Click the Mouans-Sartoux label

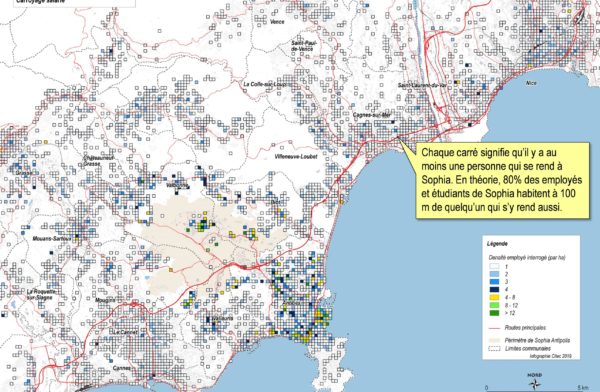[x=52, y=238]
